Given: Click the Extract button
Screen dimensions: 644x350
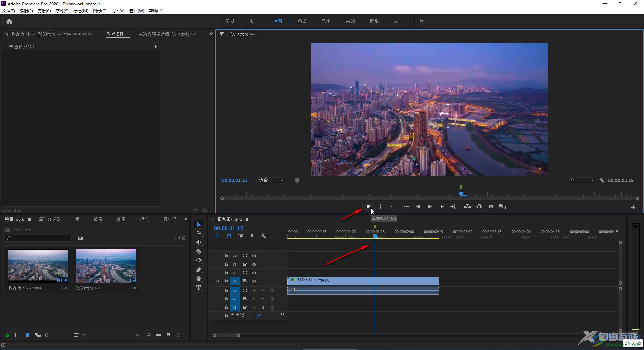Looking at the screenshot, I should click(x=479, y=207).
